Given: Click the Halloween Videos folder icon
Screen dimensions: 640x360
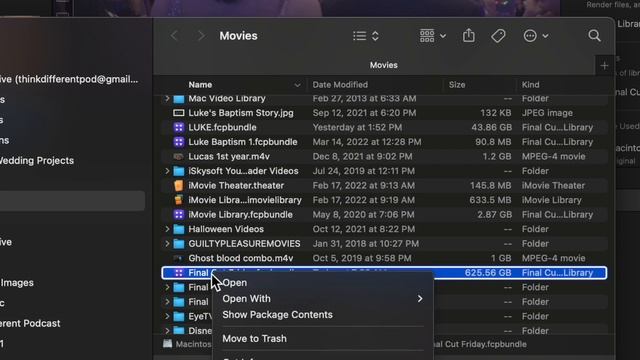Looking at the screenshot, I should tap(179, 229).
